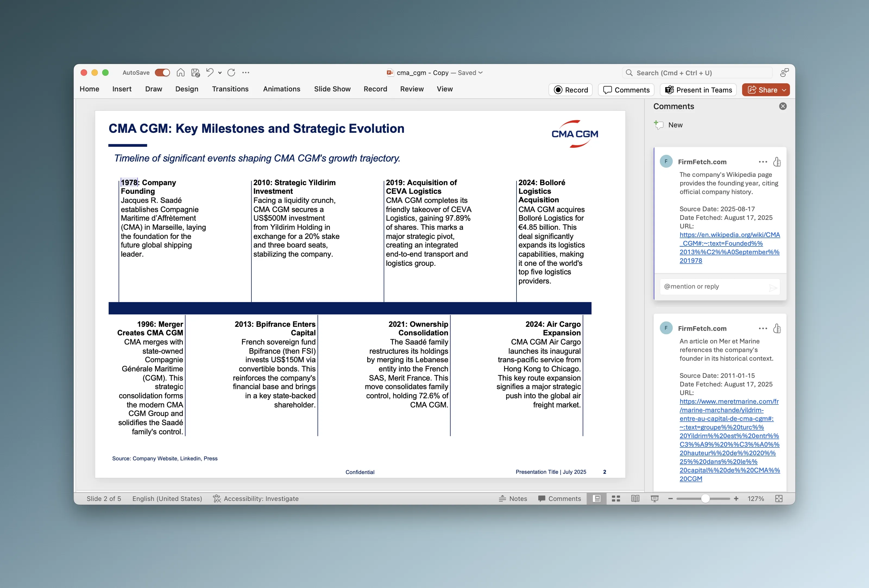
Task: Click the 127% zoom level
Action: coord(756,498)
